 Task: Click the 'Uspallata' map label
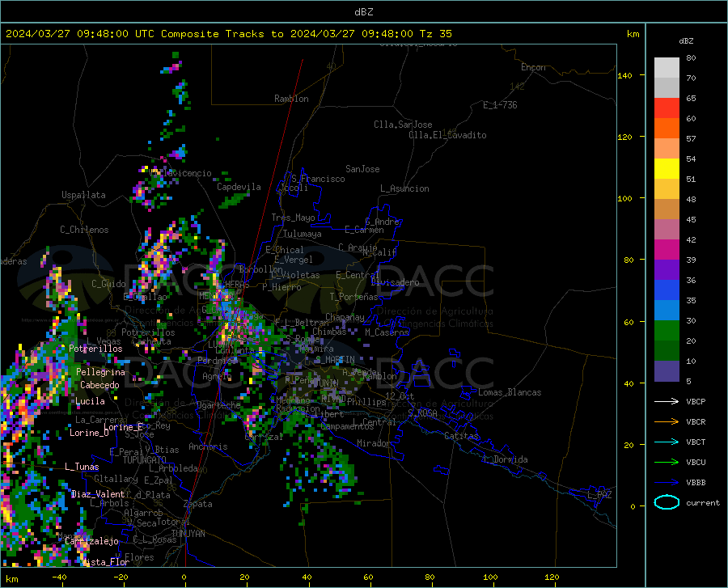click(x=83, y=195)
